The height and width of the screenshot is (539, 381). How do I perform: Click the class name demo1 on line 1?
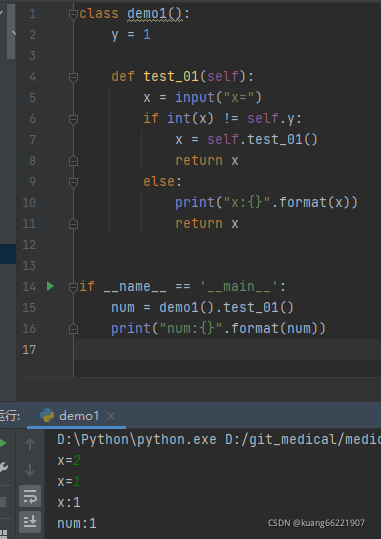point(147,14)
